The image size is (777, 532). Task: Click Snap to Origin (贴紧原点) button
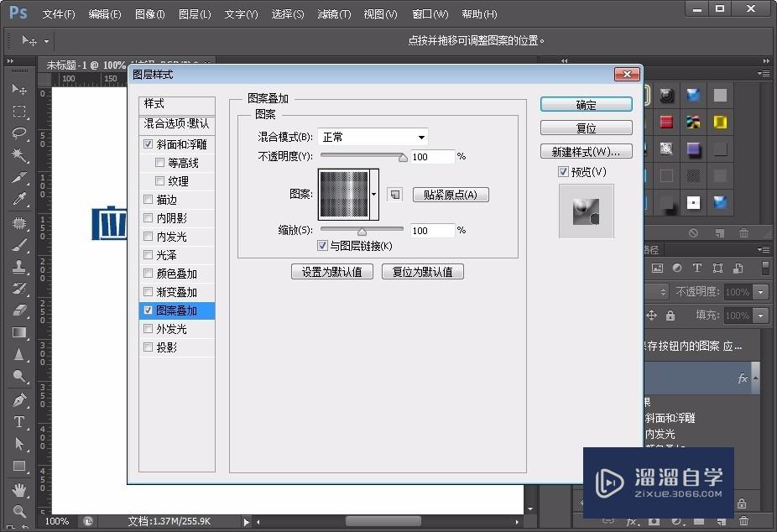click(451, 195)
